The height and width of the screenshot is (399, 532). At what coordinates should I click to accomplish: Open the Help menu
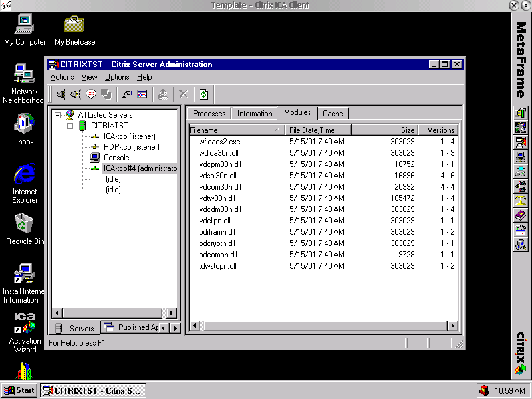coord(144,77)
